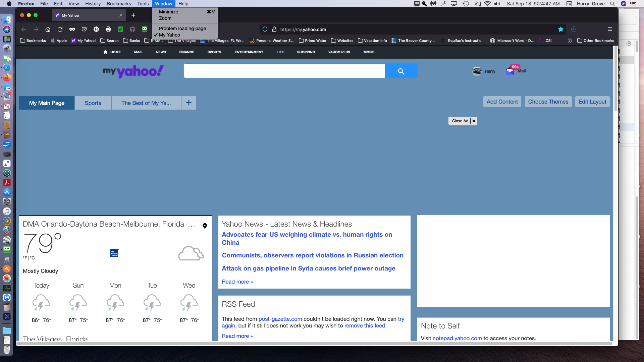644x362 pixels.
Task: Expand the MORE... Yahoo navigation menu
Action: point(370,52)
